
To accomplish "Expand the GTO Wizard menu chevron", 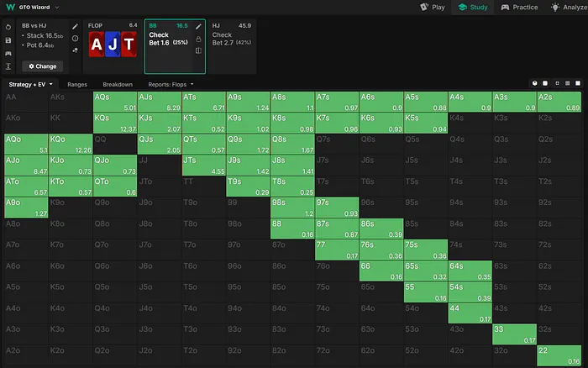I will pyautogui.click(x=57, y=7).
